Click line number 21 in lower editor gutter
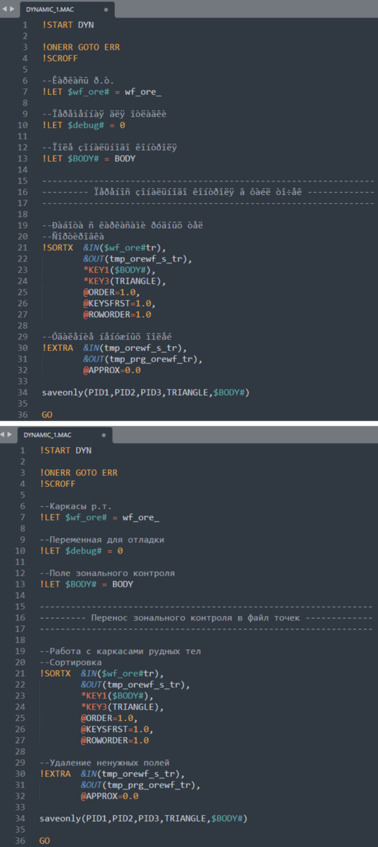 pyautogui.click(x=21, y=673)
